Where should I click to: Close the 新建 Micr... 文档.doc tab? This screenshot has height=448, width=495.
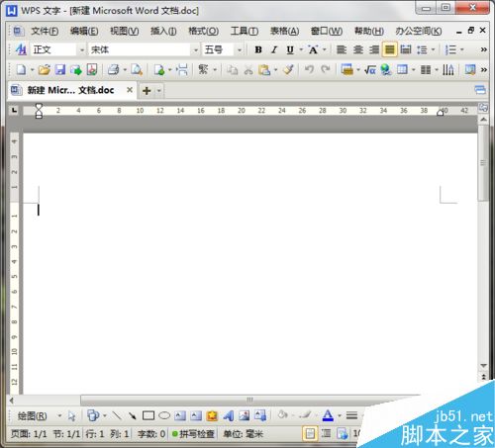130,90
